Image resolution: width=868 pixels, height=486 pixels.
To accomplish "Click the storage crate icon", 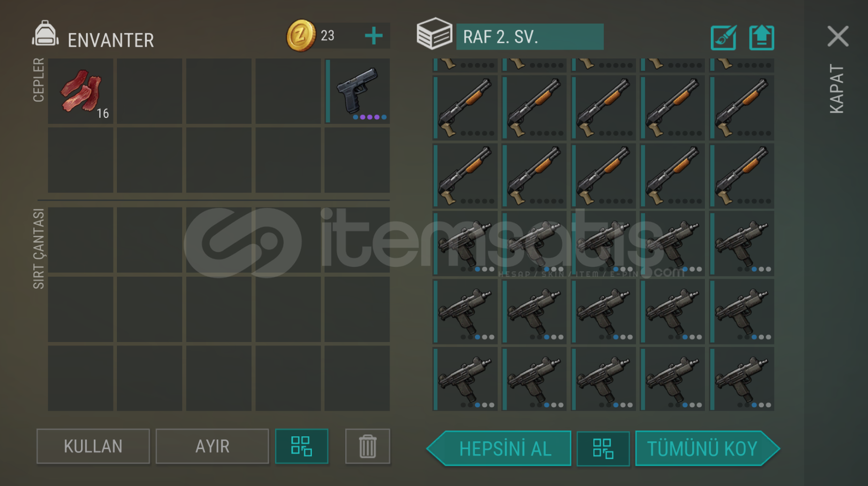I will (x=434, y=33).
